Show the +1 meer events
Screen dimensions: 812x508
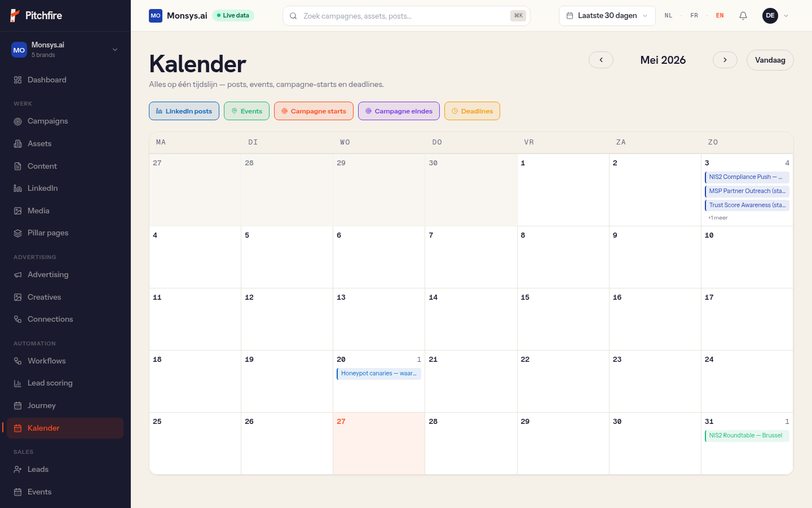click(x=718, y=218)
